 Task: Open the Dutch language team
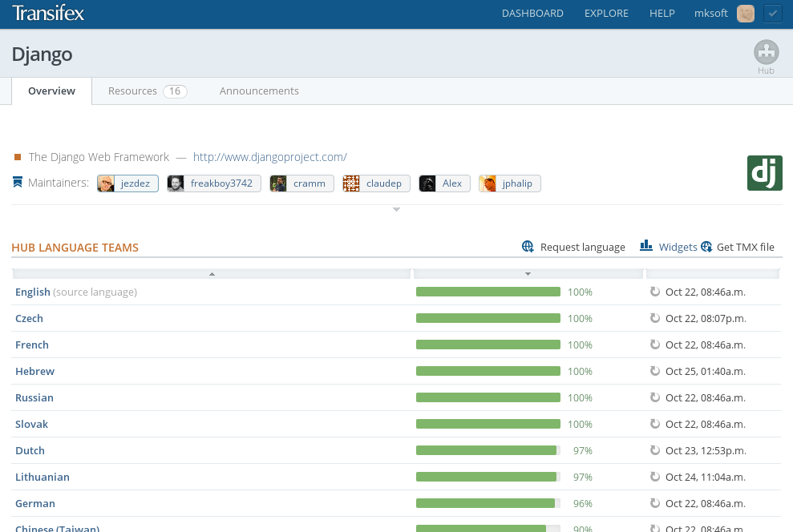30,450
